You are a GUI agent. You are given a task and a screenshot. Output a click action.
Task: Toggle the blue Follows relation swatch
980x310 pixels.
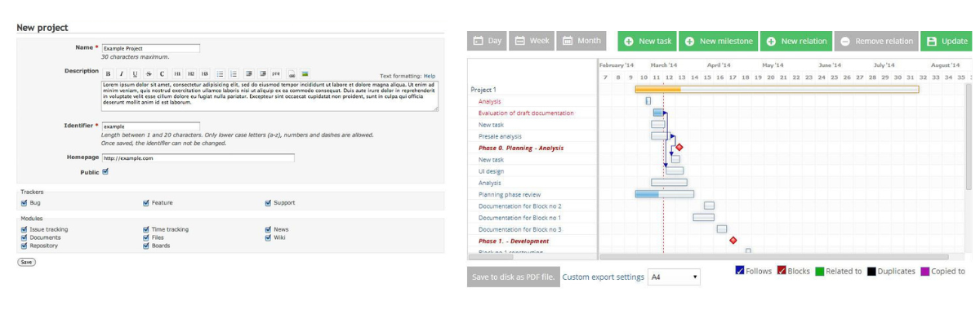740,271
